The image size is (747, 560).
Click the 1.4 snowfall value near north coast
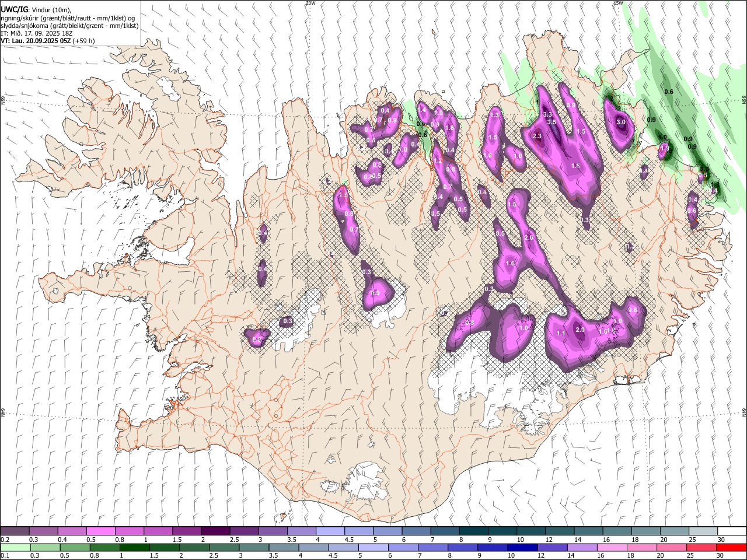click(x=422, y=110)
